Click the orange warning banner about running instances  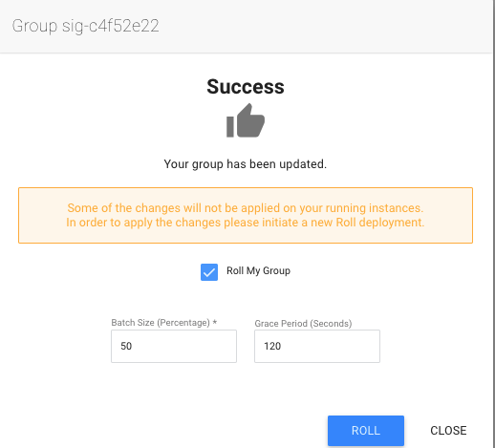tap(246, 215)
